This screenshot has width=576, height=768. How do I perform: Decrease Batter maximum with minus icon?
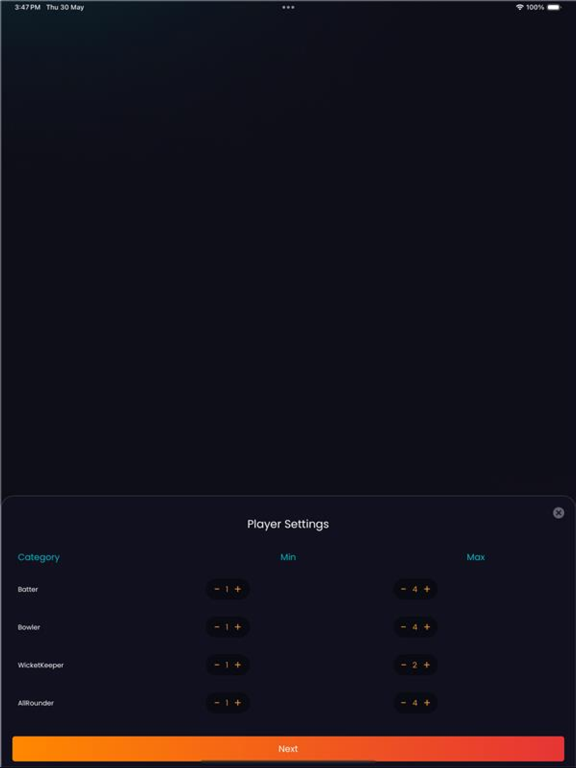click(404, 589)
